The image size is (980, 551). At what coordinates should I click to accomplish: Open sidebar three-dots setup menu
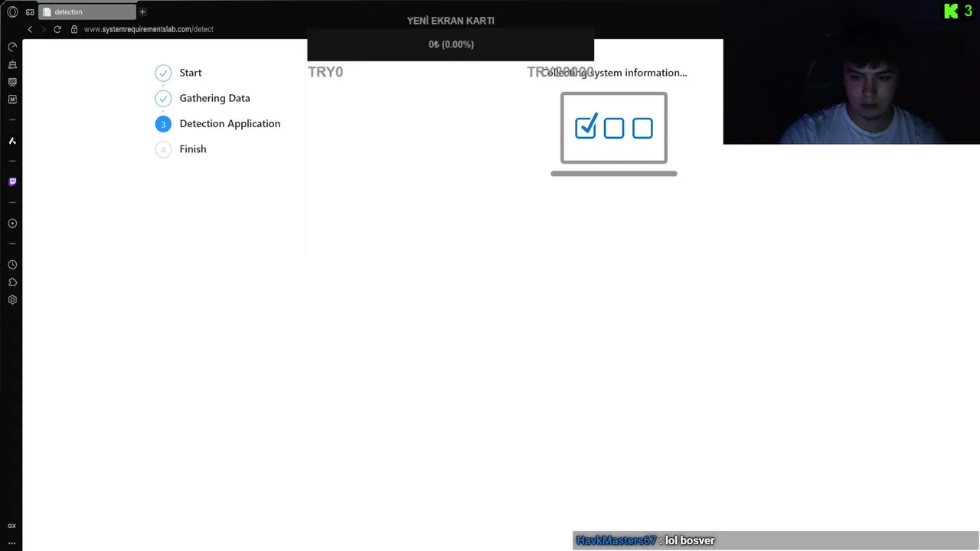pos(12,543)
